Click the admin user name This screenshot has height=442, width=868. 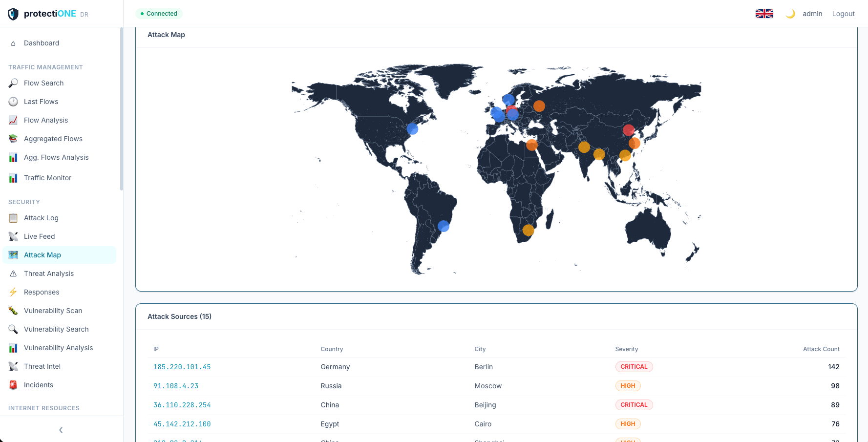812,14
